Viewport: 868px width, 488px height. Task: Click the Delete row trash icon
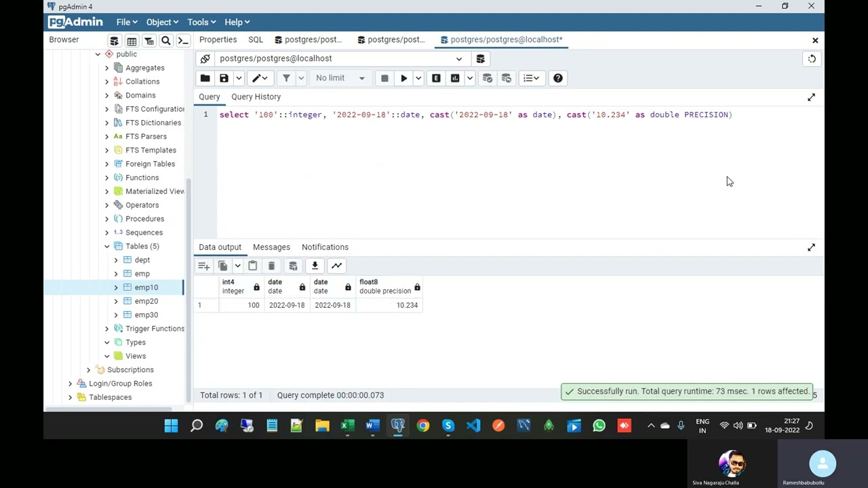[x=271, y=266]
